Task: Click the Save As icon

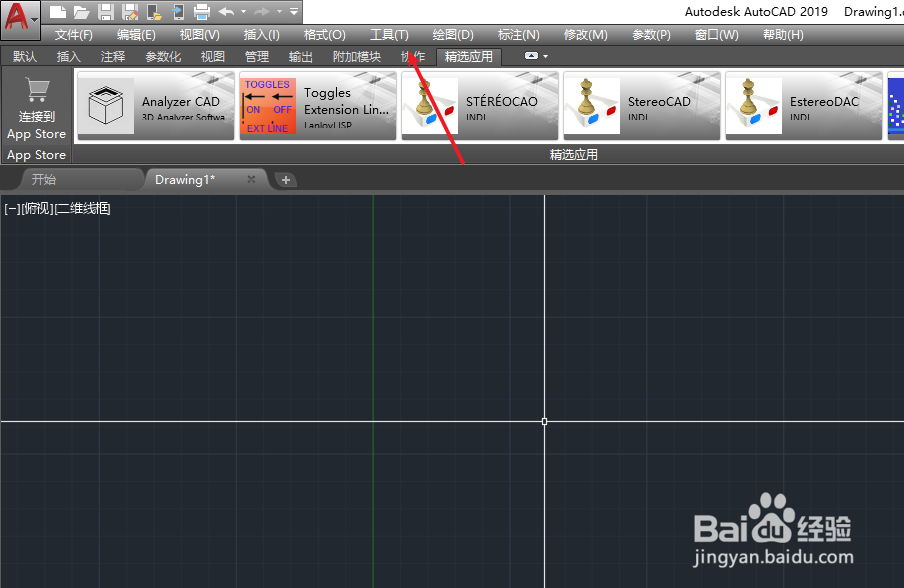Action: 130,12
